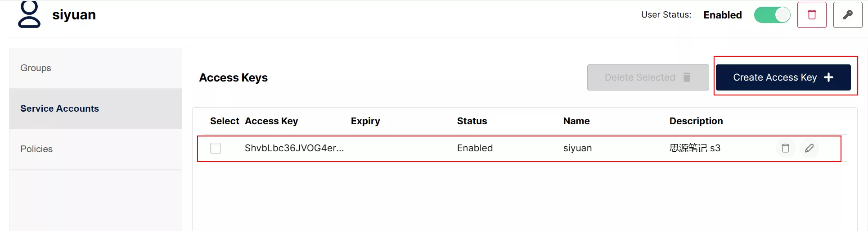Click the plus icon on Create Access Key
The width and height of the screenshot is (868, 231).
828,77
